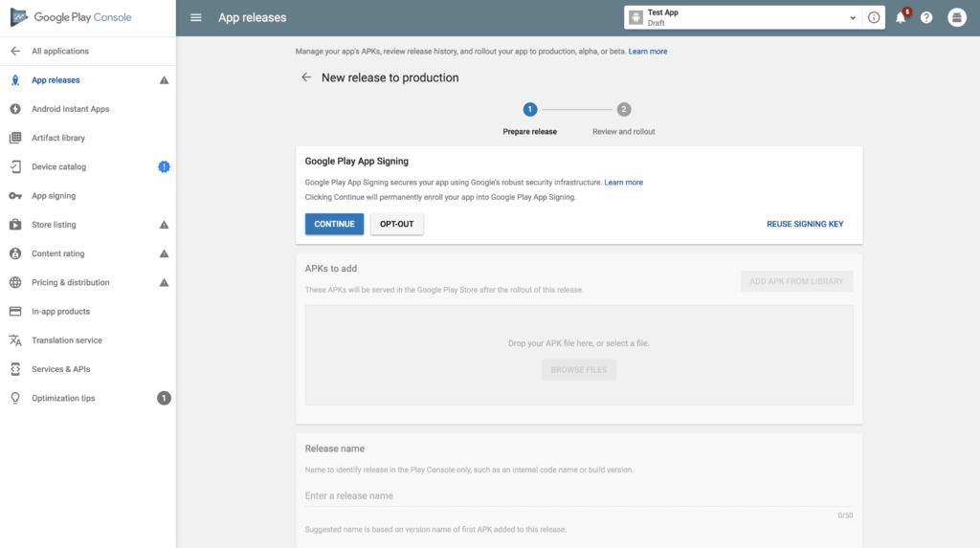Go to Pricing & distribution section
Image resolution: width=980 pixels, height=548 pixels.
coord(70,282)
